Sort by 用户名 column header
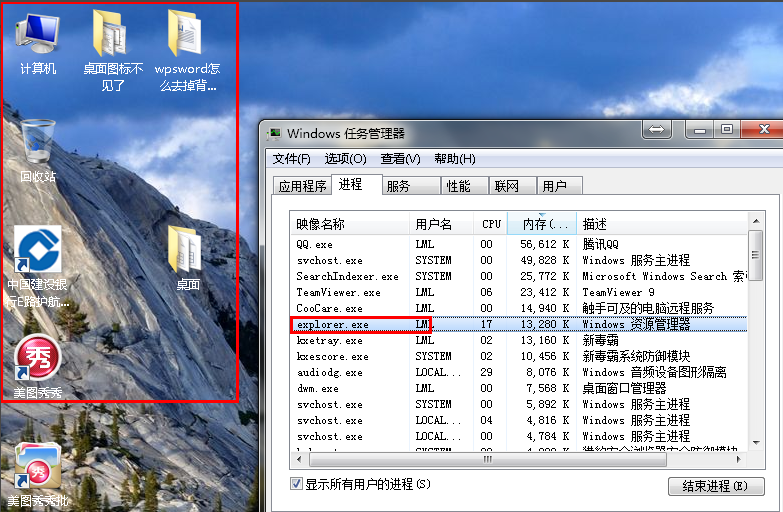 441,224
